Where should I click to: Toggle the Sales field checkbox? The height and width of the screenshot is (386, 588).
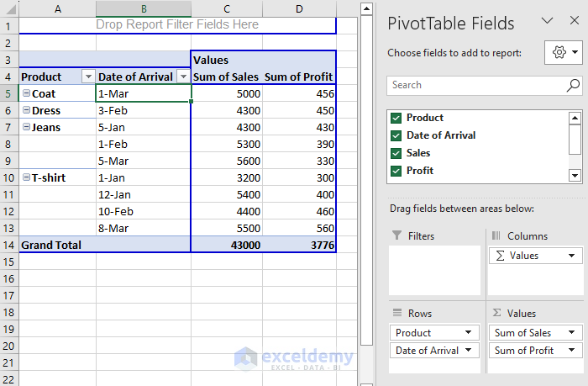pos(396,153)
